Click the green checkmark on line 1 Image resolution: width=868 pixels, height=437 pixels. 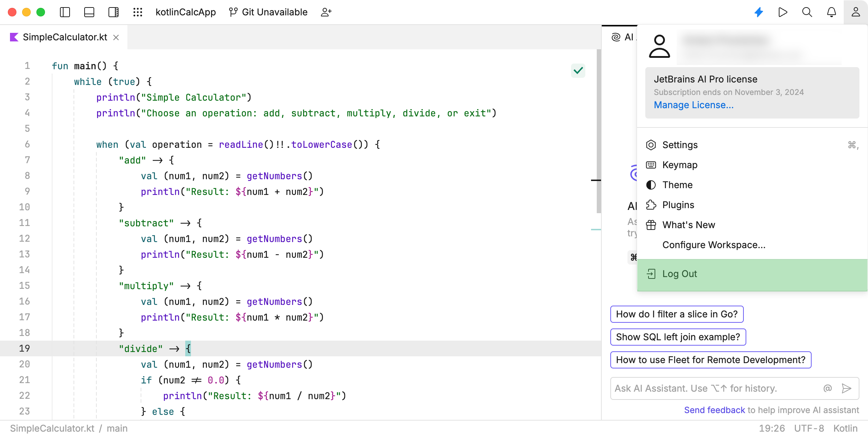tap(578, 70)
